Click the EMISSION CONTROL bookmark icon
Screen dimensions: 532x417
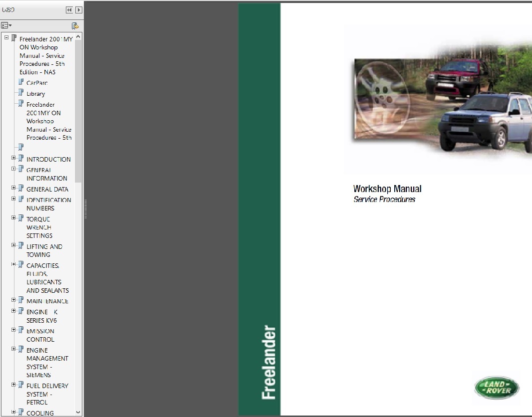pyautogui.click(x=21, y=330)
